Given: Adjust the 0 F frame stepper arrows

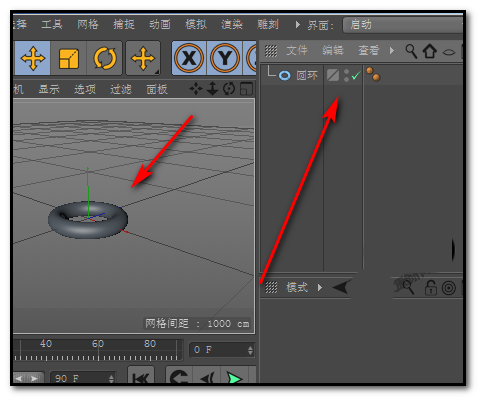Looking at the screenshot, I should point(250,350).
